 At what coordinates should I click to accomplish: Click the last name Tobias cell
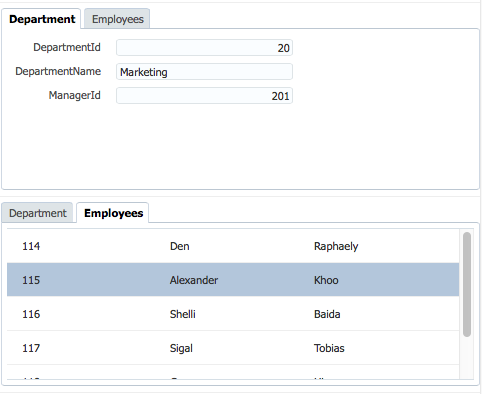pos(329,348)
